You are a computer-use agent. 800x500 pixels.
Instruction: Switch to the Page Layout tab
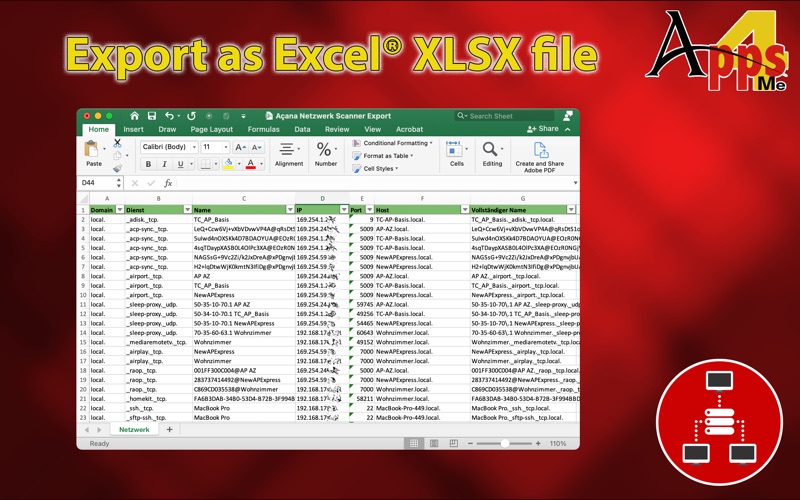[212, 130]
